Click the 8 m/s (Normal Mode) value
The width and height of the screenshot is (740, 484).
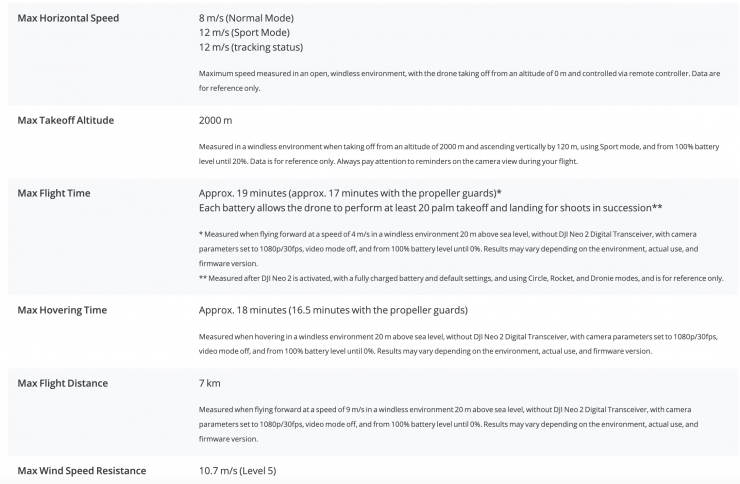[x=246, y=18]
